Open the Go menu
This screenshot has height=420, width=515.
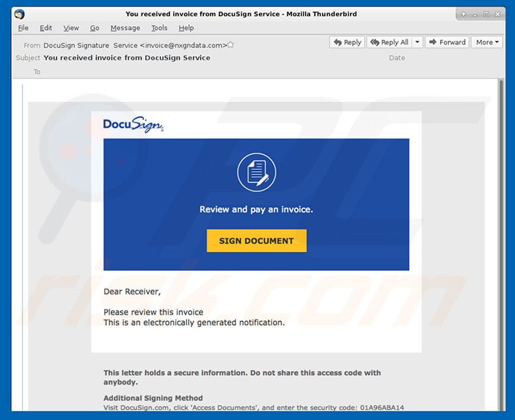(x=95, y=28)
